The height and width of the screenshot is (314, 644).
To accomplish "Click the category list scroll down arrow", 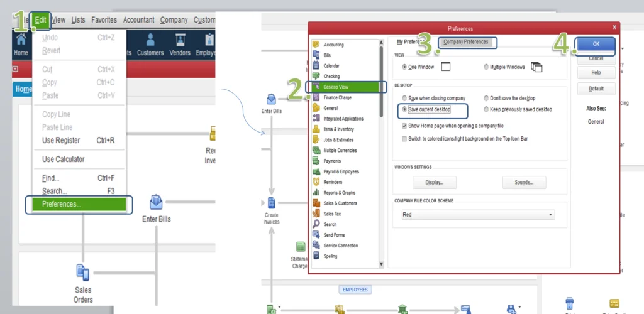I will (381, 264).
